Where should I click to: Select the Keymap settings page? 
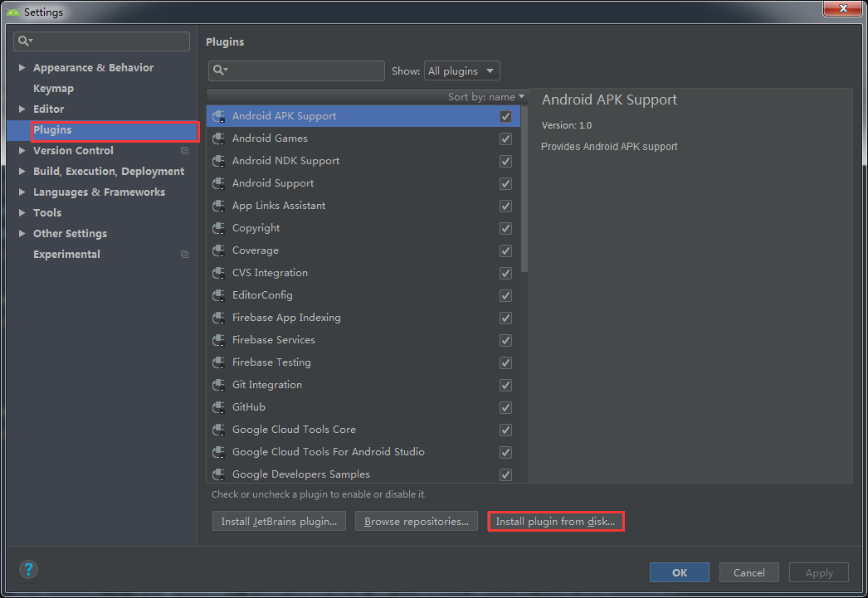(53, 89)
